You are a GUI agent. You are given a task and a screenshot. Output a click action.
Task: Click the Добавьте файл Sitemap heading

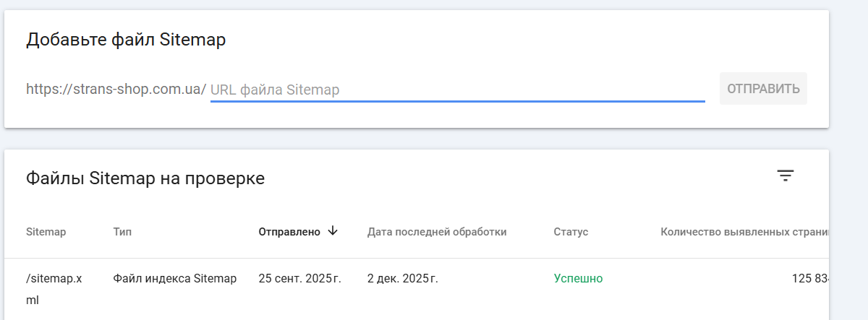tap(126, 40)
